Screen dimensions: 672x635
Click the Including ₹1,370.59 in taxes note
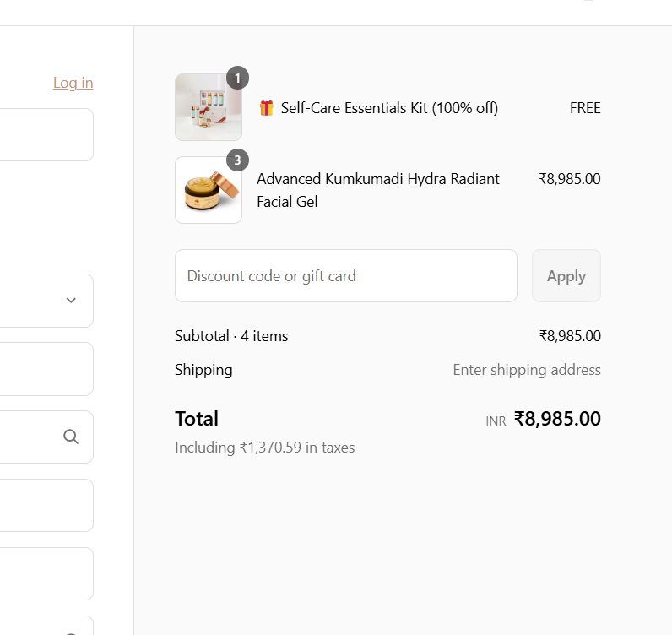tap(264, 448)
